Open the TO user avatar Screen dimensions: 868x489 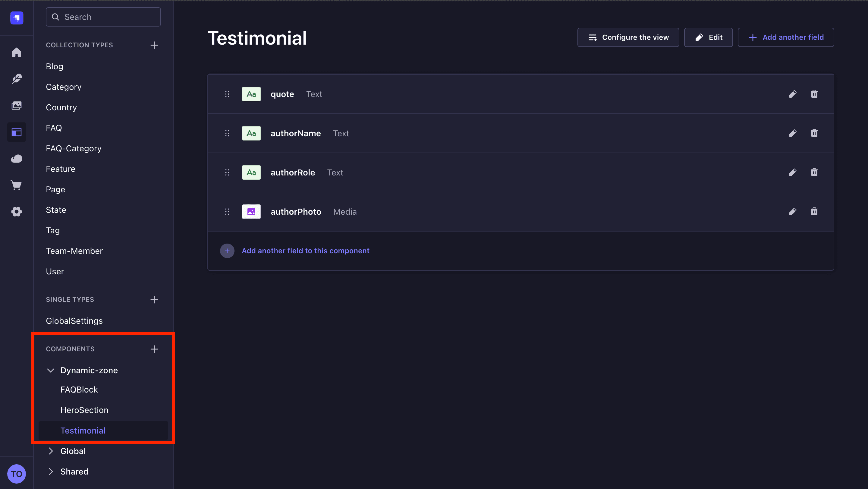(17, 474)
